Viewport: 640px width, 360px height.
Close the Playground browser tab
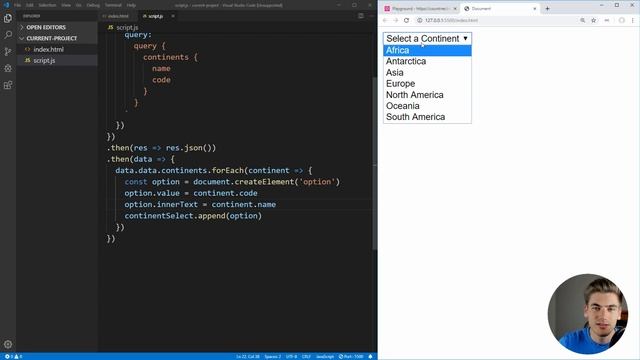[455, 8]
